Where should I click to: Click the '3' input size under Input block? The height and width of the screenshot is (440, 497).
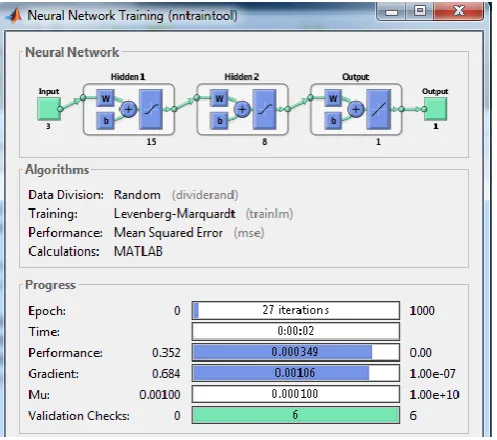tap(48, 126)
